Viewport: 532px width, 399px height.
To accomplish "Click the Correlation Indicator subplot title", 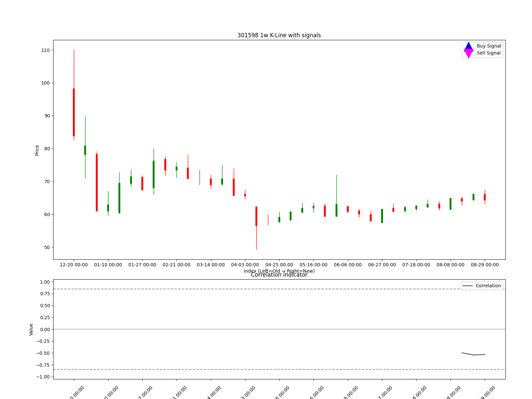I will point(279,275).
